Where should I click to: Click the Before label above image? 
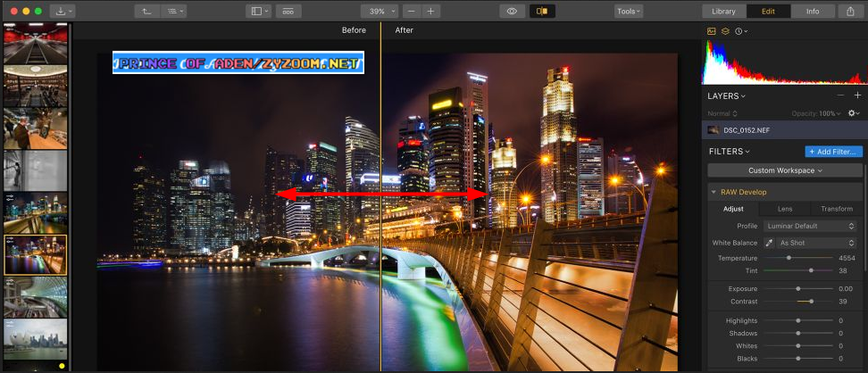[x=354, y=29]
